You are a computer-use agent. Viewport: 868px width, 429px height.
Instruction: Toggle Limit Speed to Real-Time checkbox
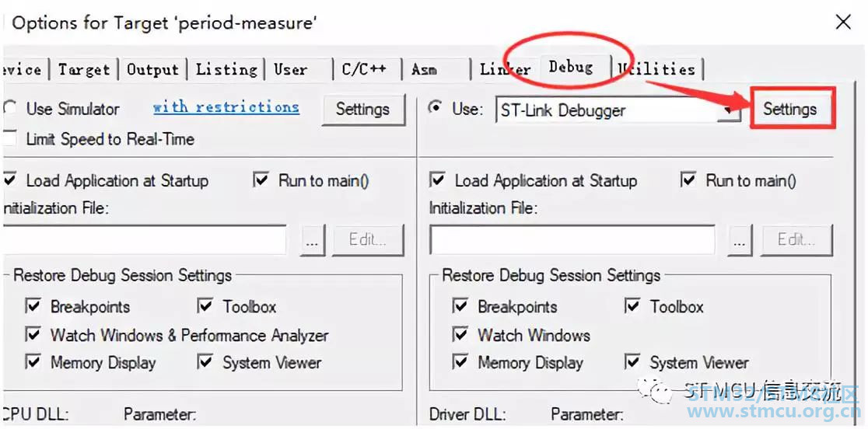9,138
